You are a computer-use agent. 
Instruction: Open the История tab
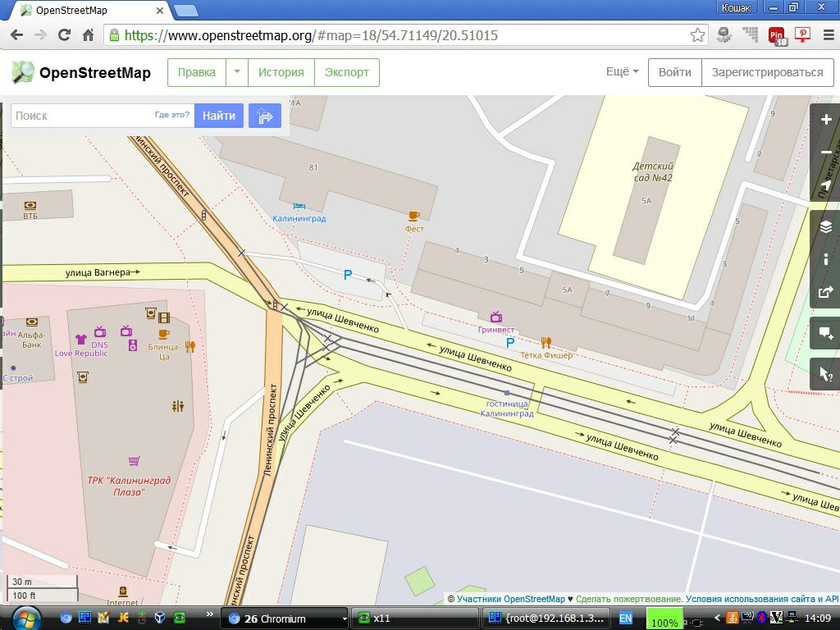281,72
